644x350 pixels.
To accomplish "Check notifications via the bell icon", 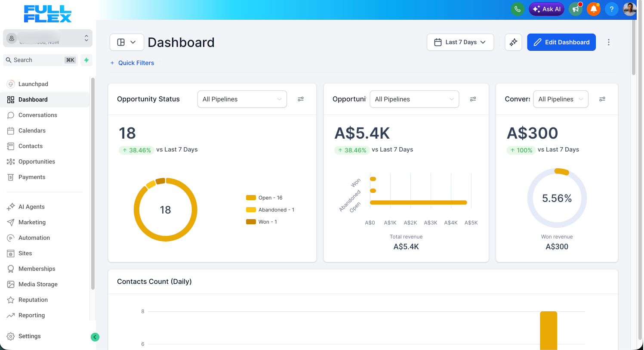I will pyautogui.click(x=594, y=9).
